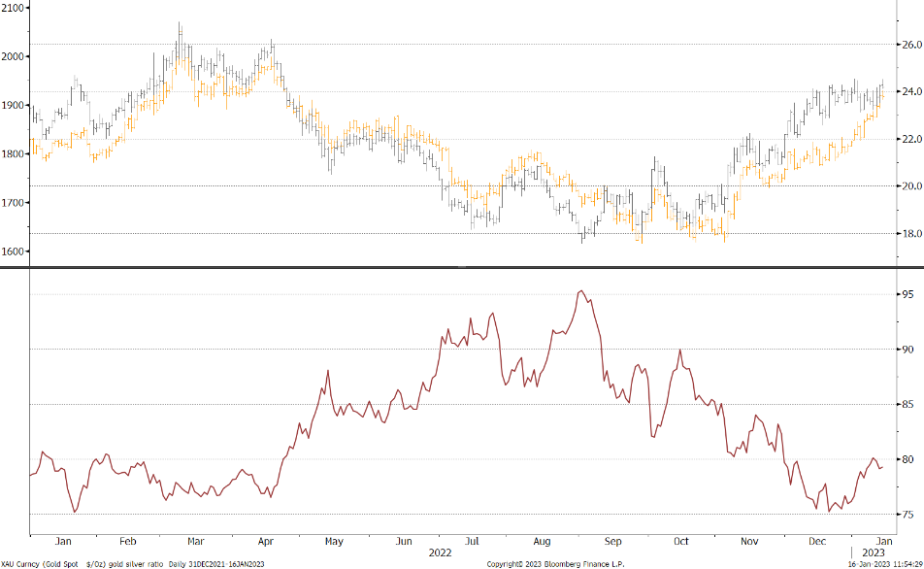Click the 80 ratio axis value

[908, 459]
